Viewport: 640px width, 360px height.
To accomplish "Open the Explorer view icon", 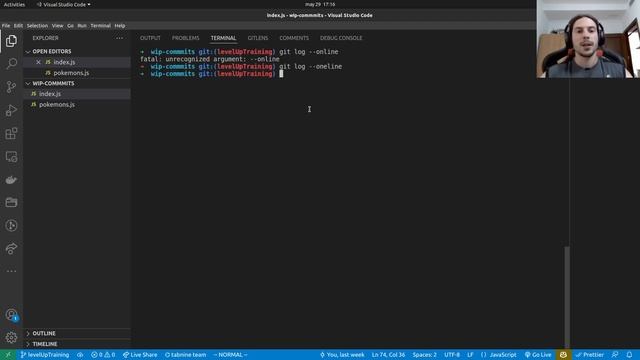I will 11,41.
